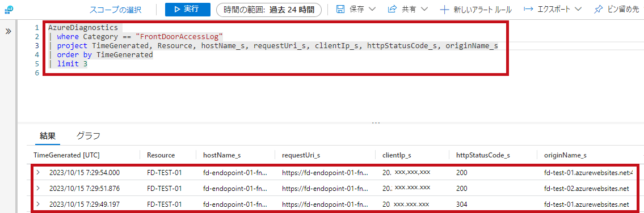Open the 時間の範囲 time range picker

tap(268, 10)
